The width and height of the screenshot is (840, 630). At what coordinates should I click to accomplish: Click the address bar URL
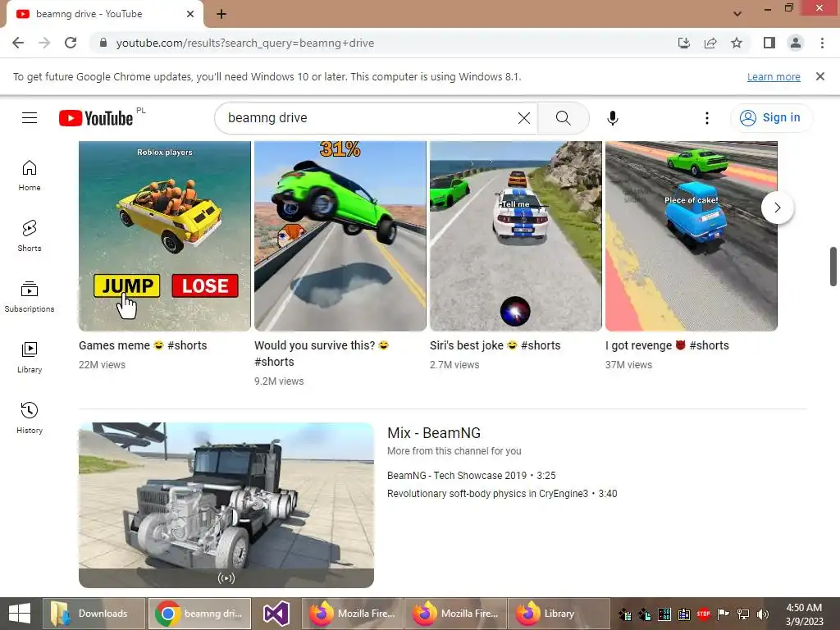tap(244, 43)
